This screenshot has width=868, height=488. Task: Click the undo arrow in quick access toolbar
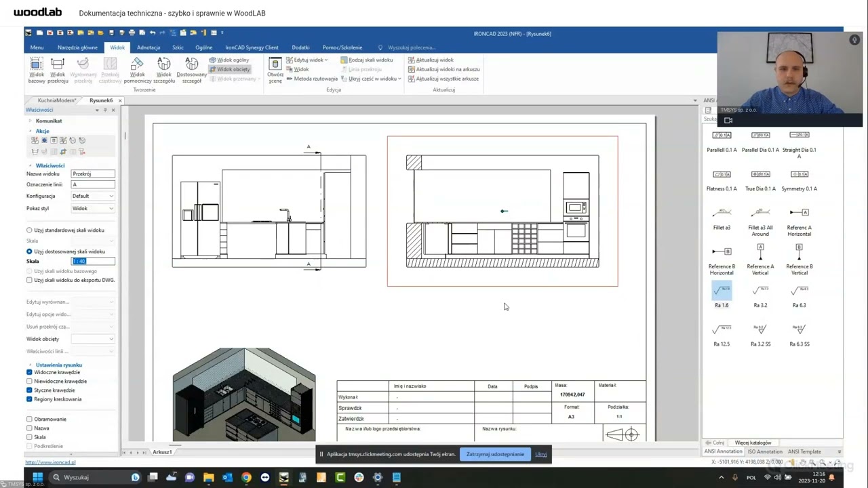pos(152,33)
